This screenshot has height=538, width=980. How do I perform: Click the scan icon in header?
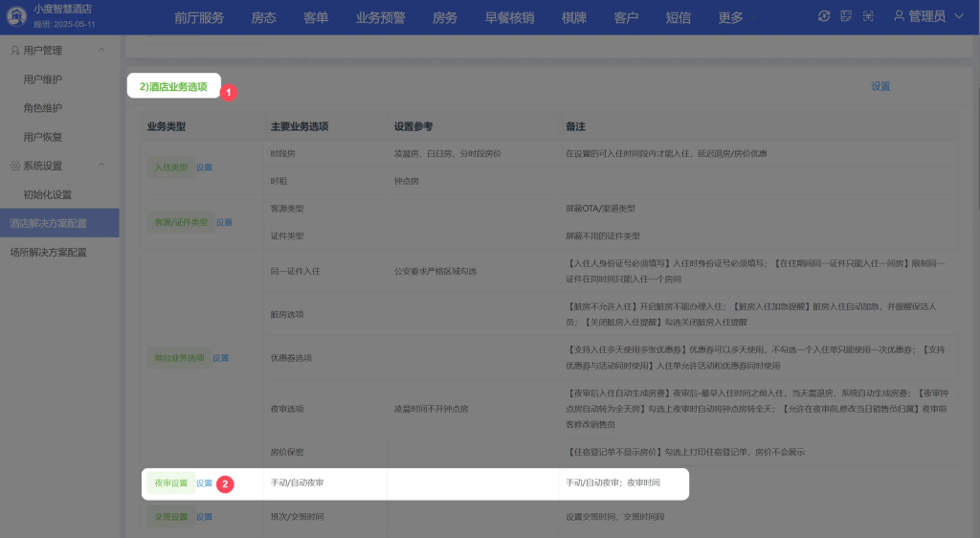pyautogui.click(x=869, y=16)
